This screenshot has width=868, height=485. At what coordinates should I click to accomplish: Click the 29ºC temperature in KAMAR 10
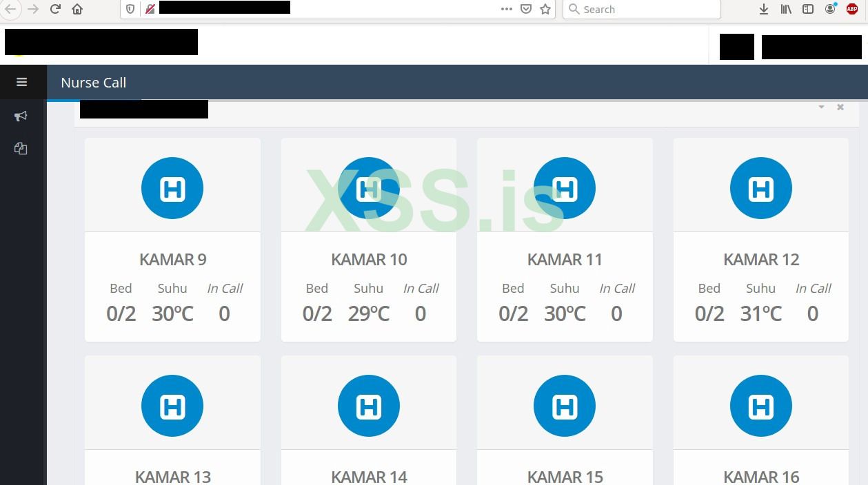click(x=369, y=314)
